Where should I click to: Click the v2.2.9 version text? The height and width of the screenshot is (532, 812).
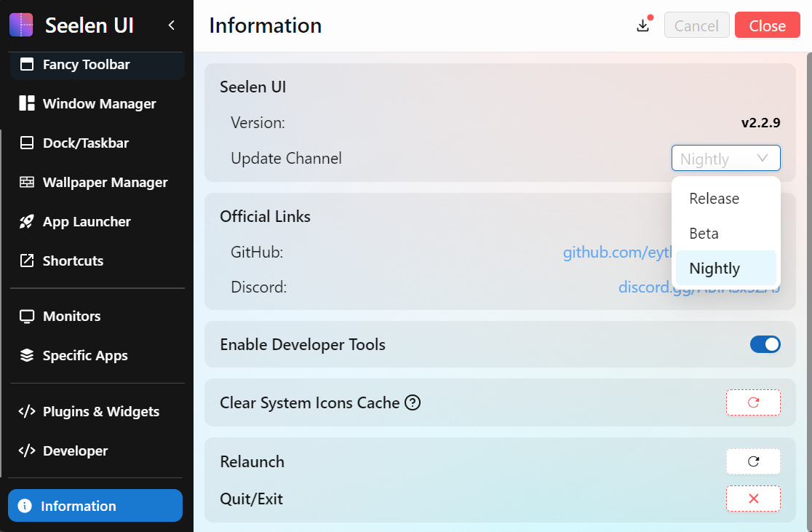click(x=761, y=123)
